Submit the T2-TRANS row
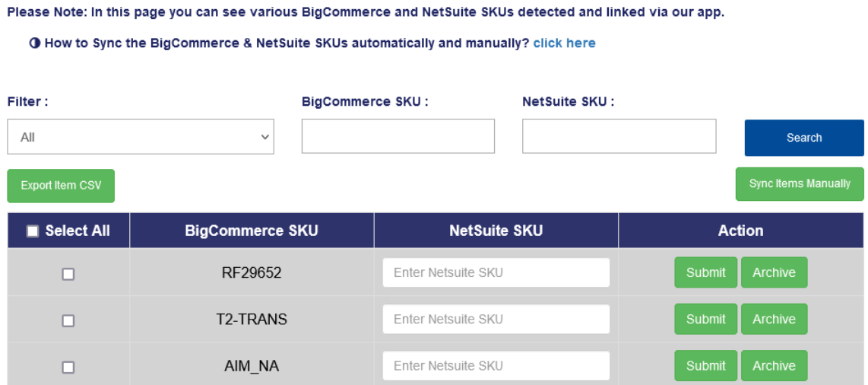The width and height of the screenshot is (868, 385). pos(705,319)
